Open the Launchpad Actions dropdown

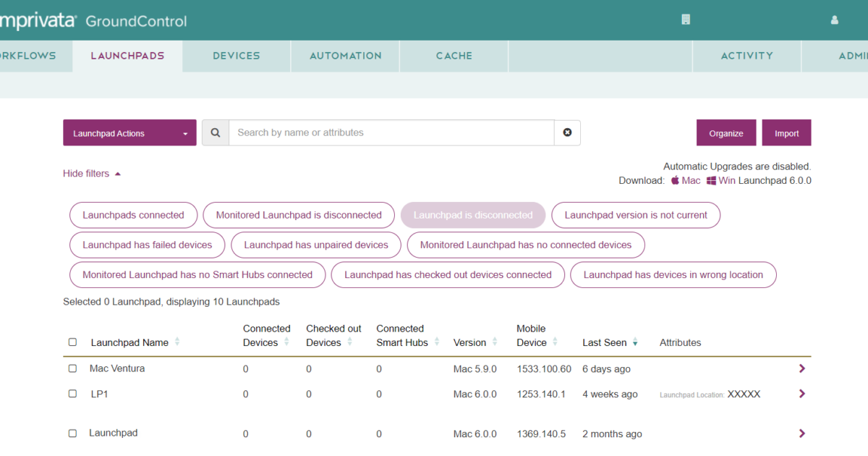(x=129, y=132)
